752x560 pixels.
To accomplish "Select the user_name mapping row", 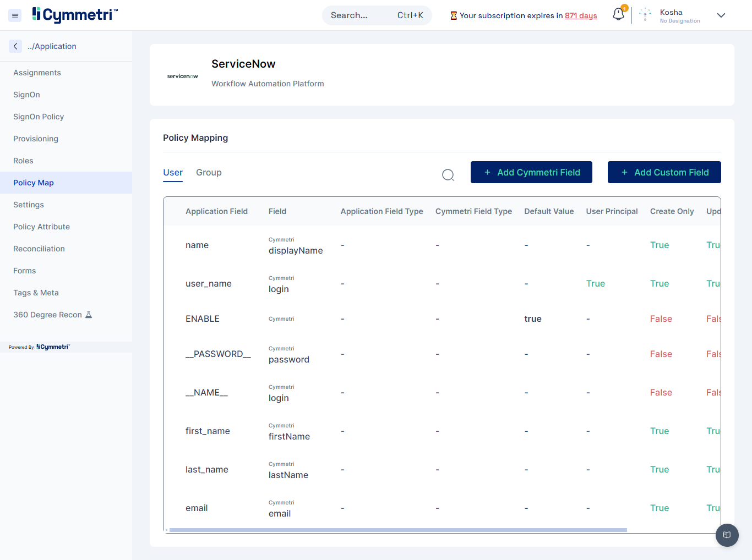I will pos(209,283).
